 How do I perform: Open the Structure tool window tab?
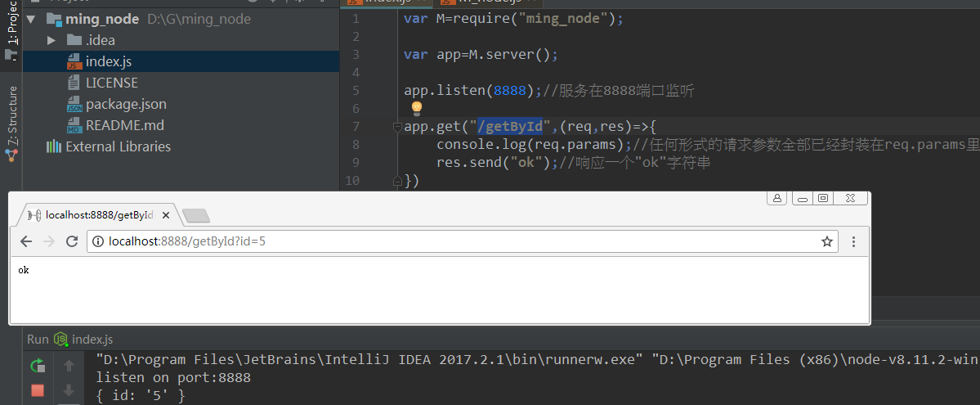pyautogui.click(x=11, y=124)
